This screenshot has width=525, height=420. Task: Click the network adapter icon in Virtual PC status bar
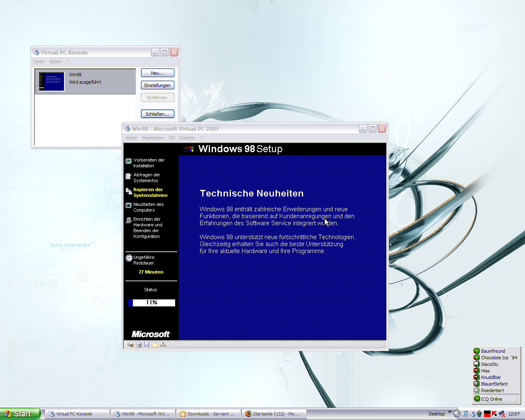[163, 345]
